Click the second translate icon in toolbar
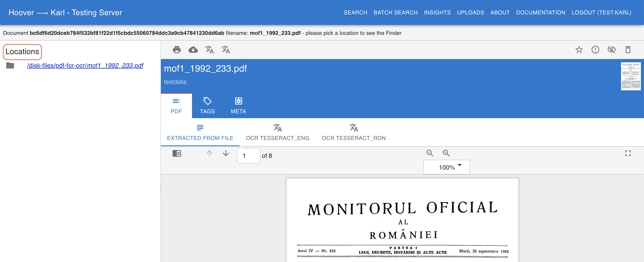 point(225,50)
